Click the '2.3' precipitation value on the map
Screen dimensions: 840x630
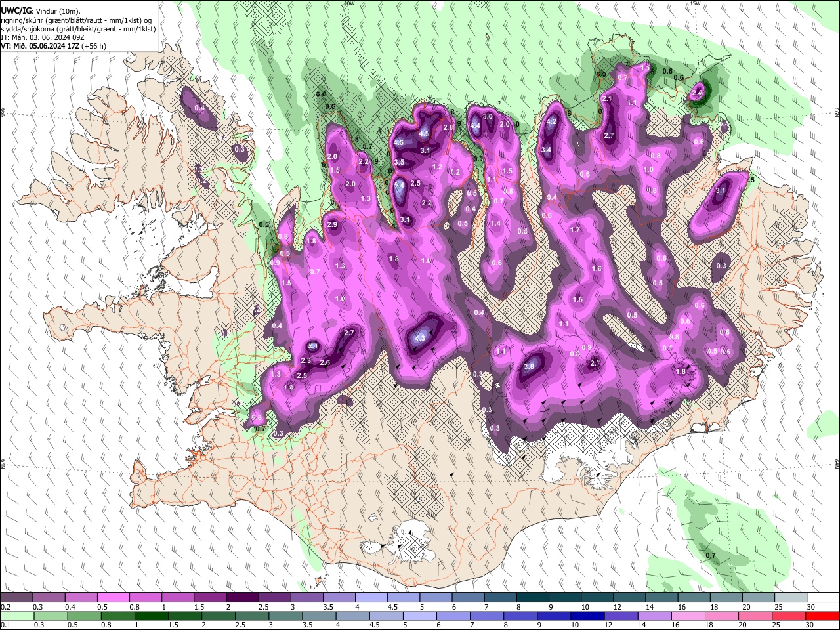[x=306, y=361]
